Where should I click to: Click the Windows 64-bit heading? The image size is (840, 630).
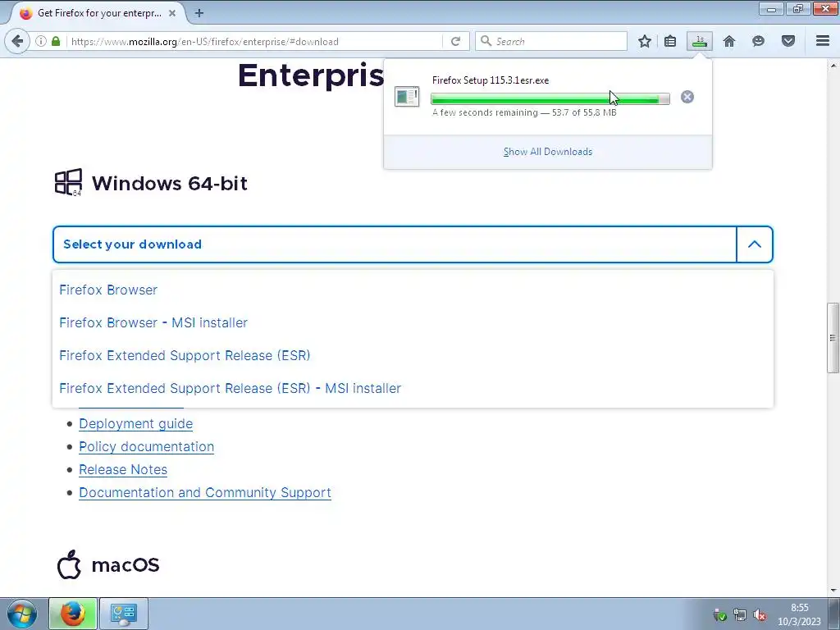click(169, 183)
